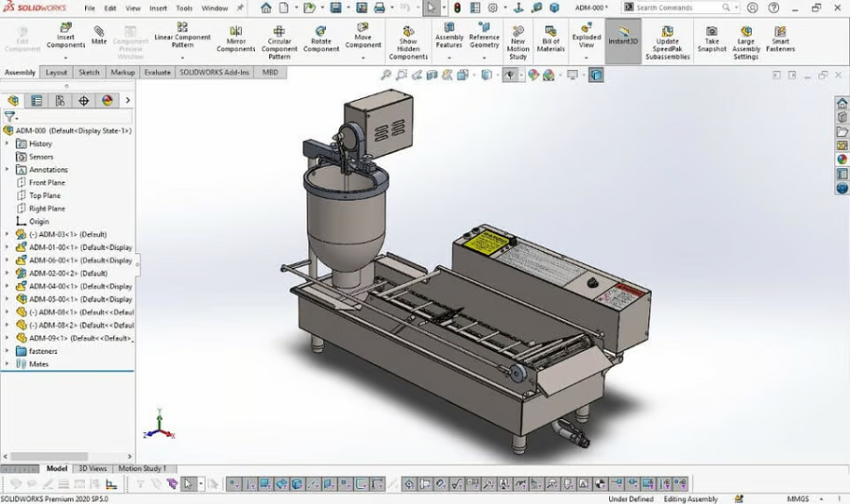The image size is (850, 504).
Task: Click Take Snapshot in the ribbon
Action: [711, 38]
